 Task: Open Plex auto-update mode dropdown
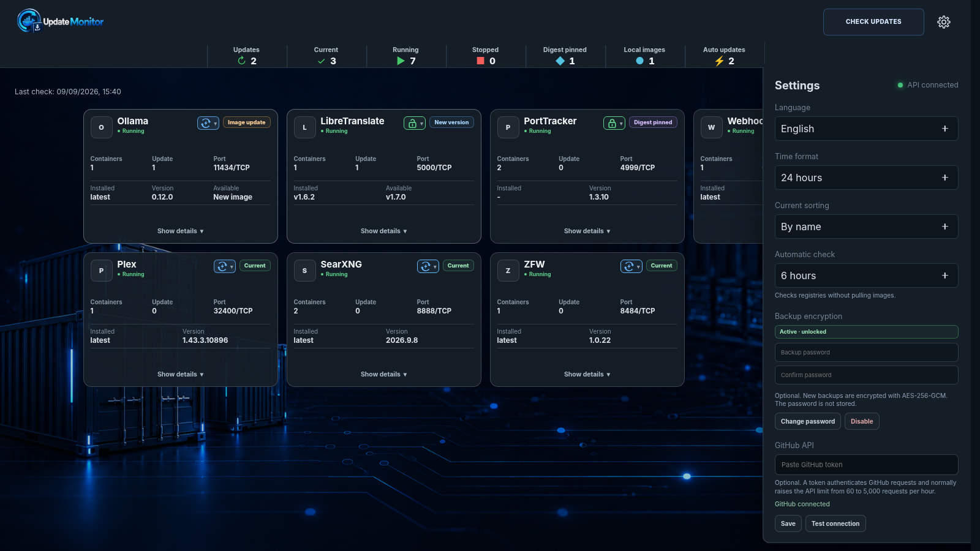click(225, 266)
